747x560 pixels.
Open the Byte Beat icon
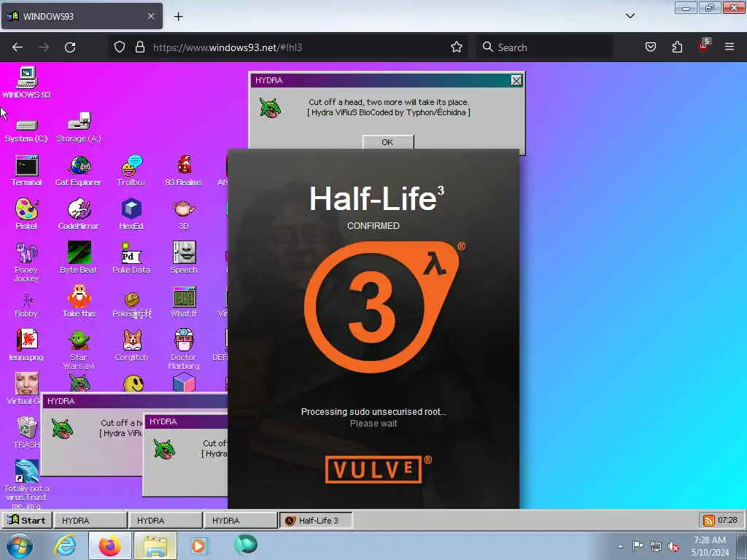[x=79, y=257]
